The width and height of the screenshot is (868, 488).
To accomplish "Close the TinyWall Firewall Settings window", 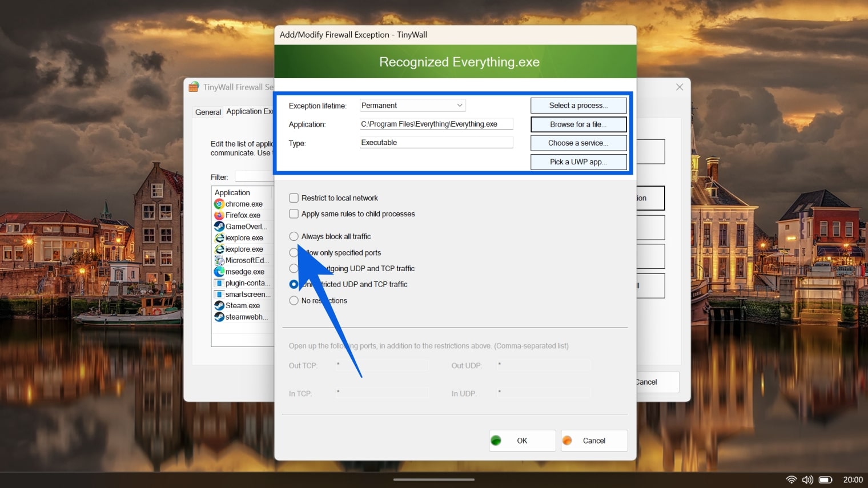I will point(680,87).
